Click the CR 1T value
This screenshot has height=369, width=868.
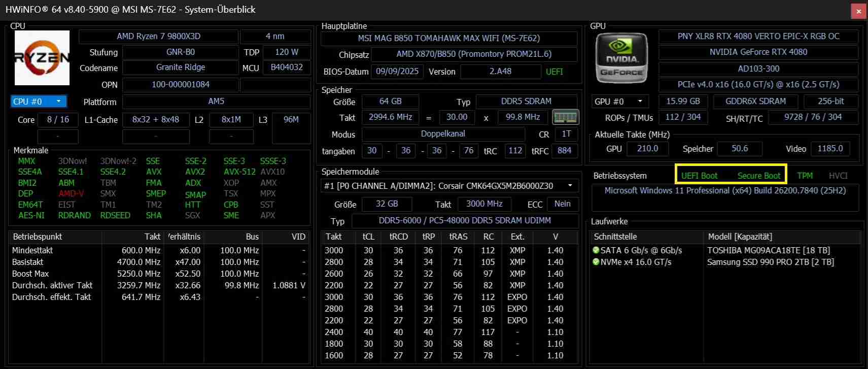click(x=566, y=134)
